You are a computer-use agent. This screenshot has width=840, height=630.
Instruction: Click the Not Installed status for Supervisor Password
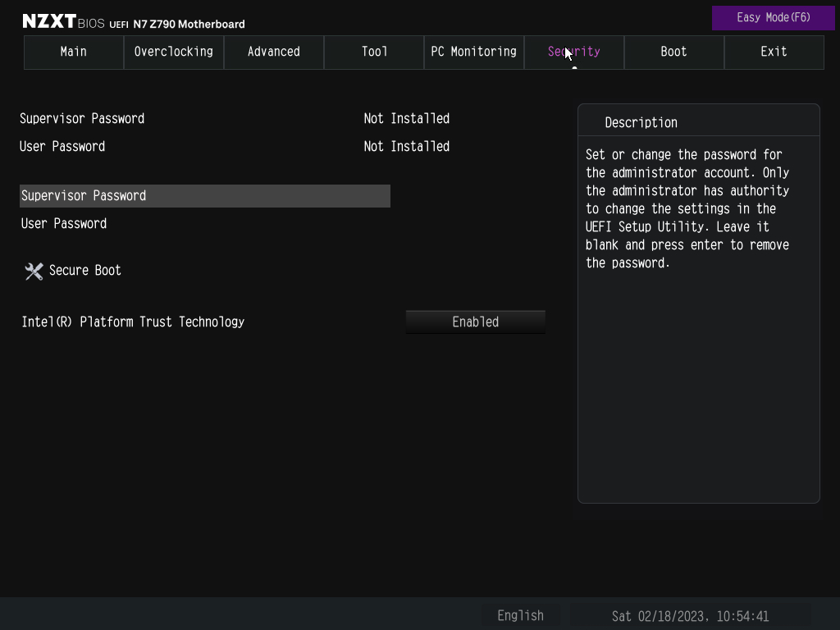coord(406,118)
